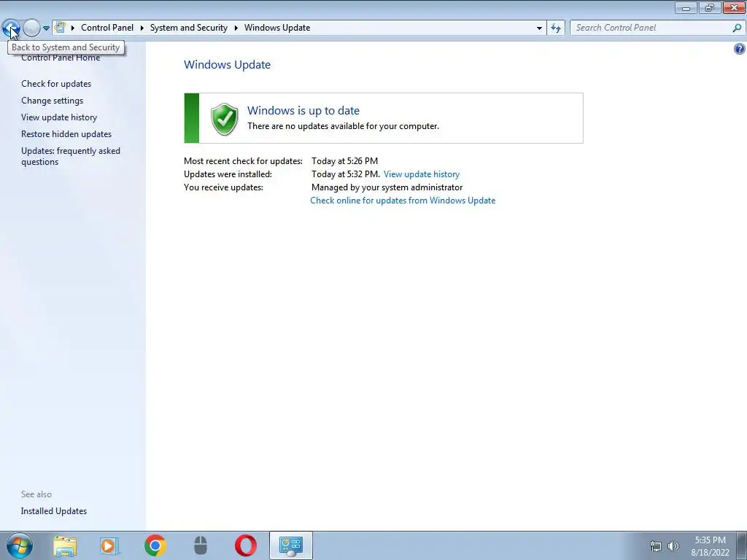Click the address bar refresh button
The width and height of the screenshot is (747, 560).
click(556, 28)
